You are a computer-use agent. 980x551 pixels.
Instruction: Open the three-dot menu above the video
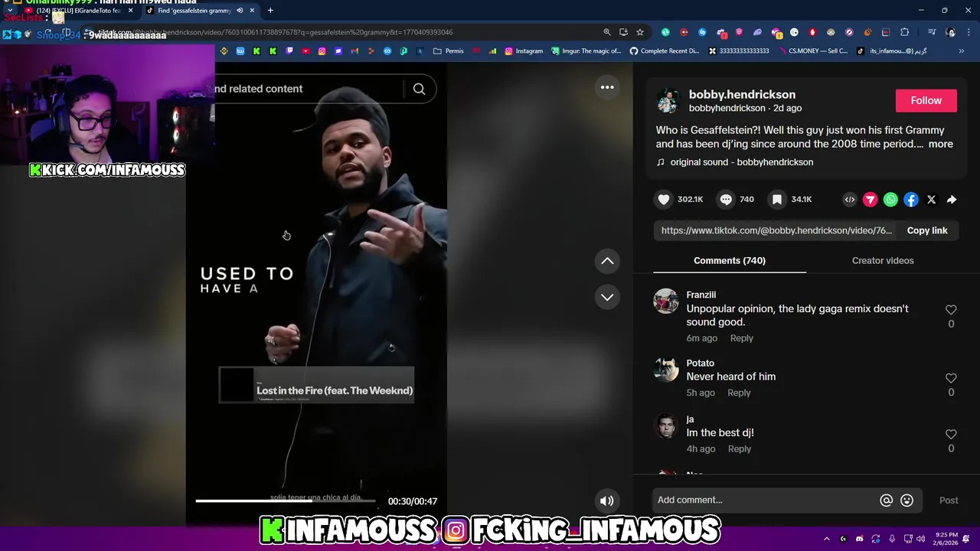coord(607,87)
